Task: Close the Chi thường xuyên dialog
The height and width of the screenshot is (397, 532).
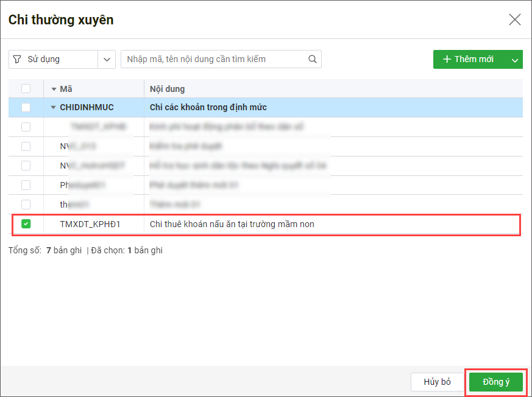Action: coord(515,19)
